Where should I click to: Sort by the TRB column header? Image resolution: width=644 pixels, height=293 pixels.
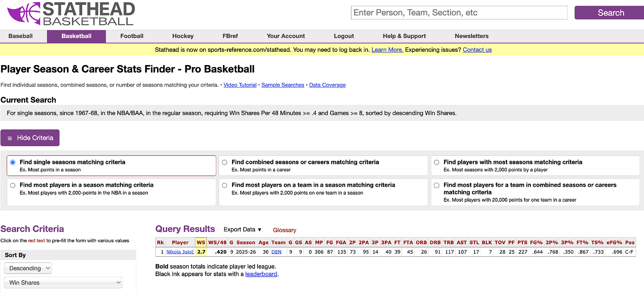click(449, 242)
